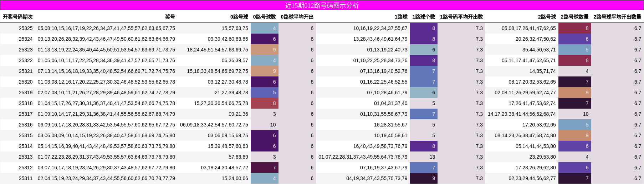
Task: Select period number 25319
Action: click(26, 93)
